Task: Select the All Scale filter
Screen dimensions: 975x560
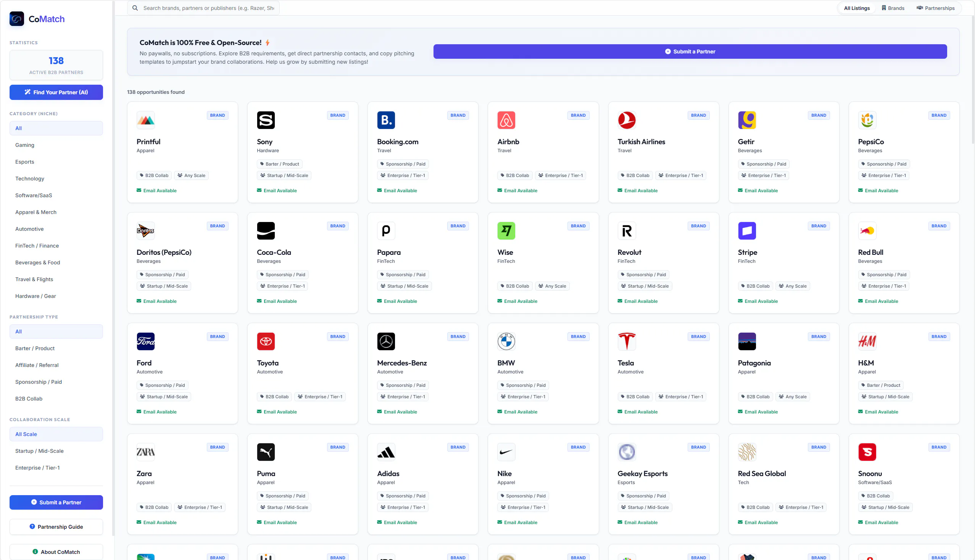Action: pos(56,434)
